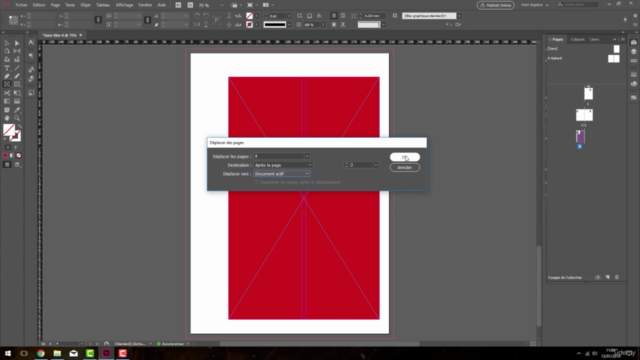This screenshot has height=360, width=640.
Task: Select the Rectangle Frame tool
Action: pos(7,84)
